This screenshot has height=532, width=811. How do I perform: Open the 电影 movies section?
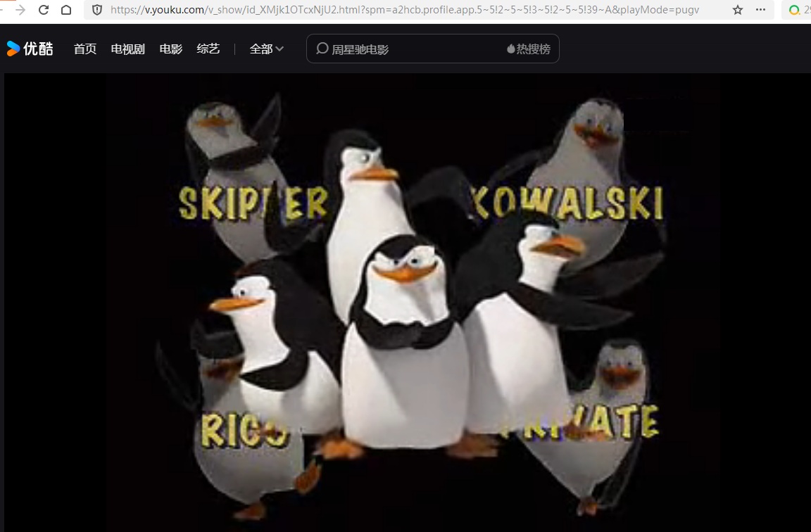[171, 49]
